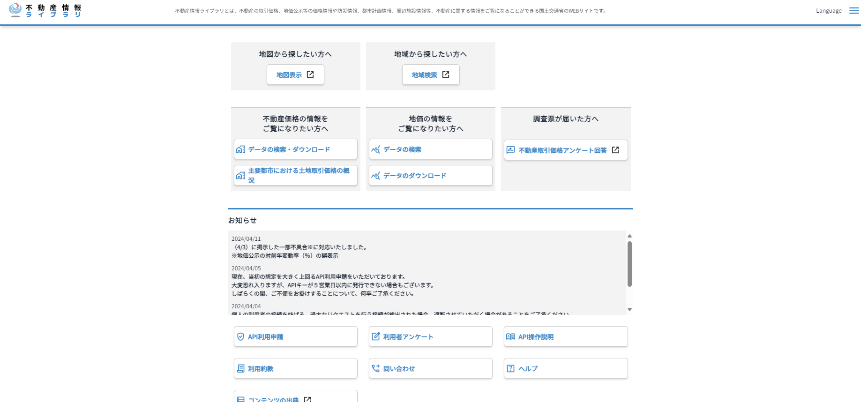This screenshot has width=868, height=402.
Task: Click the phone icon on 問い合わせ
Action: pyautogui.click(x=376, y=369)
